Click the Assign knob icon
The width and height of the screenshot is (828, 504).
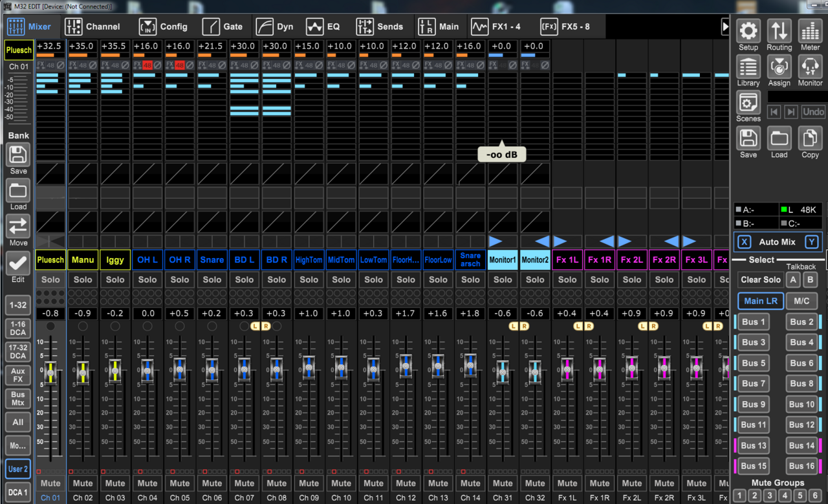point(779,67)
